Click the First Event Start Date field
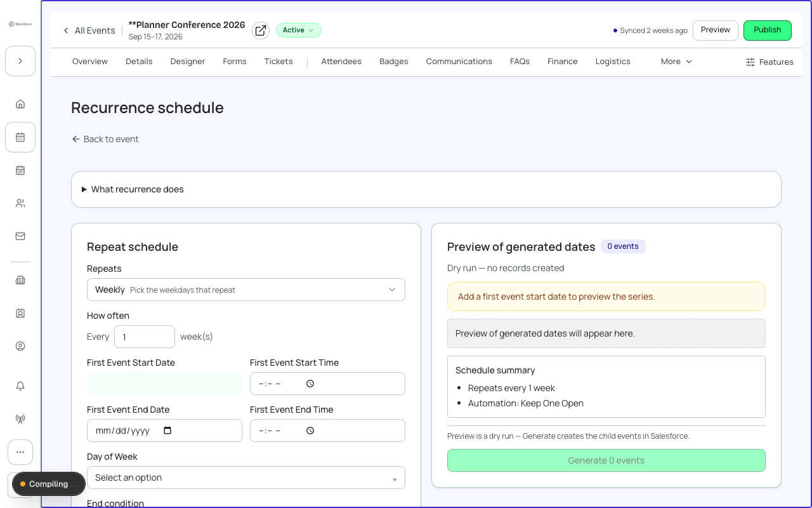Viewport: 812px width, 508px height. click(164, 384)
